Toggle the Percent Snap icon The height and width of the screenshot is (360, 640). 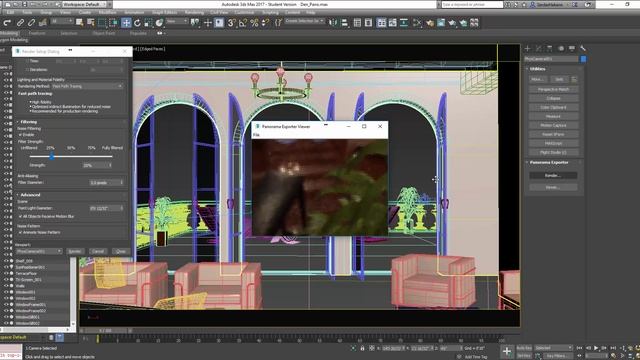pyautogui.click(x=254, y=23)
